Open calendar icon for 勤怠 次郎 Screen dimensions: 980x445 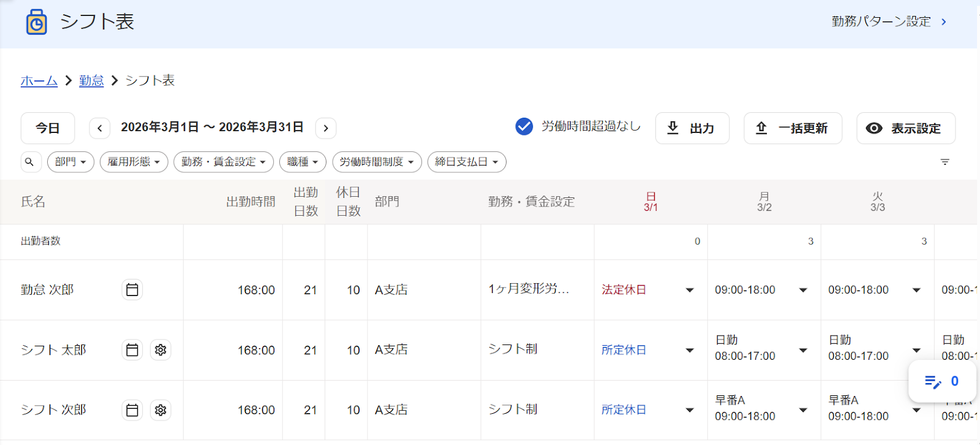(132, 289)
